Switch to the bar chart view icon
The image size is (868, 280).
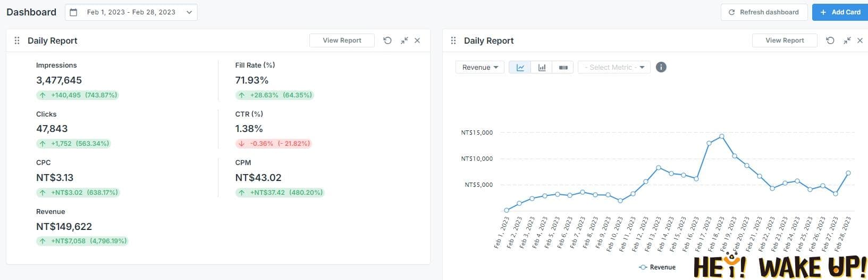[542, 68]
